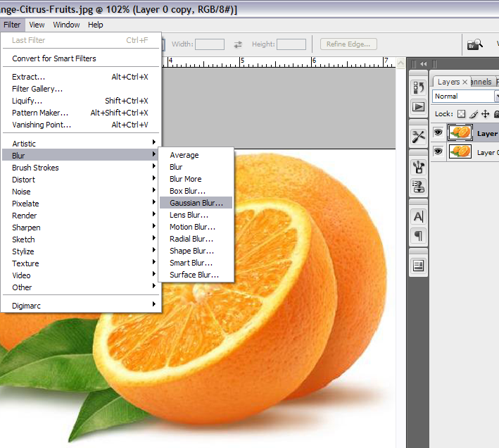The height and width of the screenshot is (448, 499).
Task: Expand the Texture filter submenu
Action: point(81,263)
